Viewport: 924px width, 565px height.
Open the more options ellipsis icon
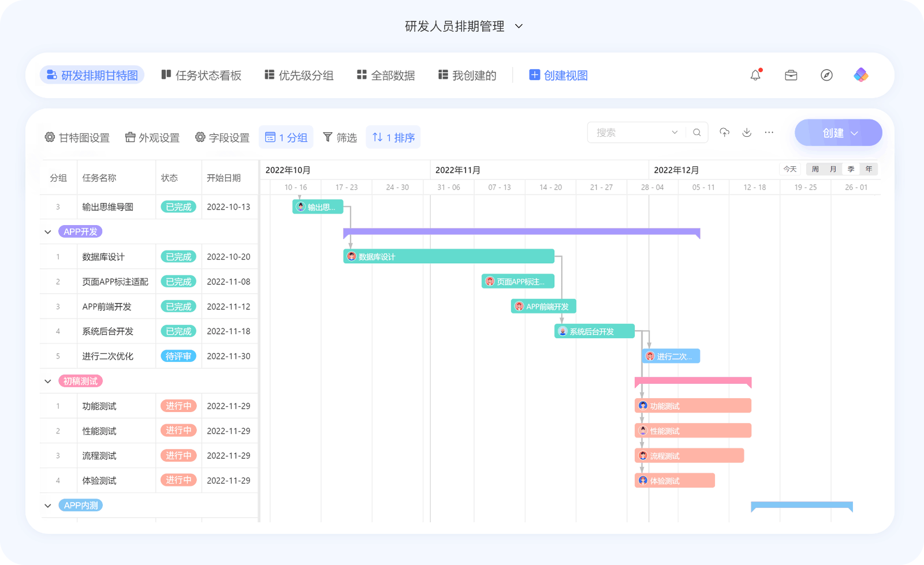[769, 132]
